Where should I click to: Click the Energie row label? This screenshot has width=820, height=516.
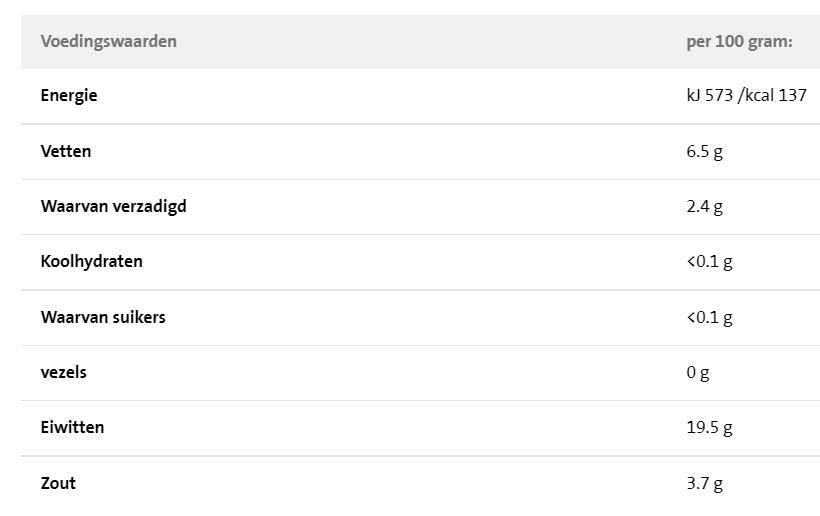click(x=69, y=96)
